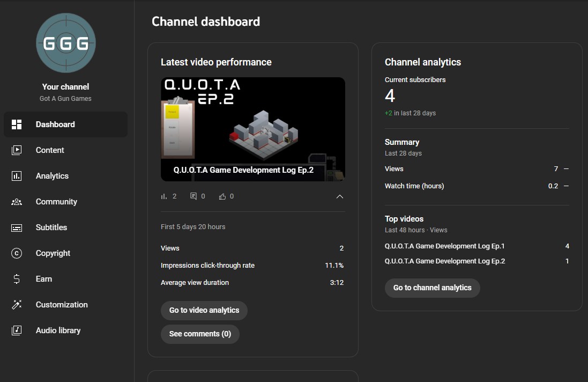Click See comments (0) button
The image size is (588, 382).
click(x=200, y=334)
